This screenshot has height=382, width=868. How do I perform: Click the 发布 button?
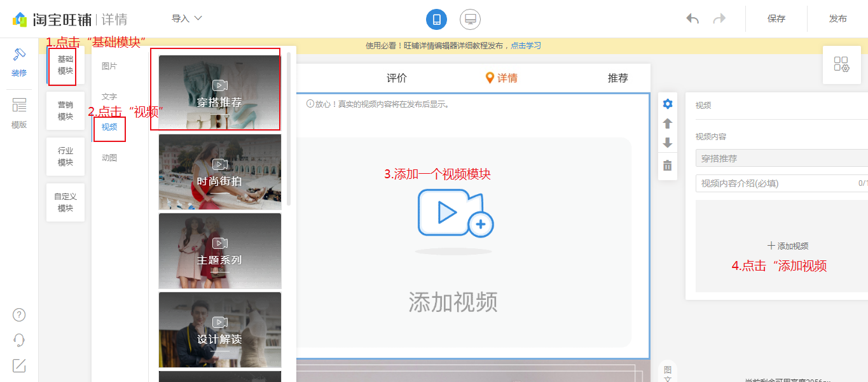[x=838, y=18]
